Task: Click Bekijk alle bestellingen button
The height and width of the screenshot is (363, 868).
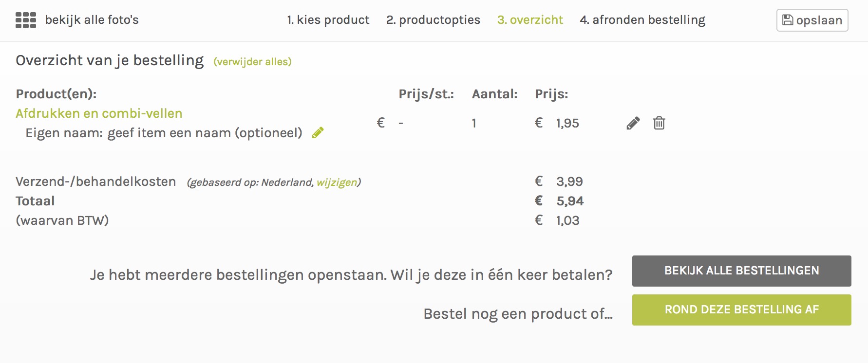Action: tap(741, 271)
